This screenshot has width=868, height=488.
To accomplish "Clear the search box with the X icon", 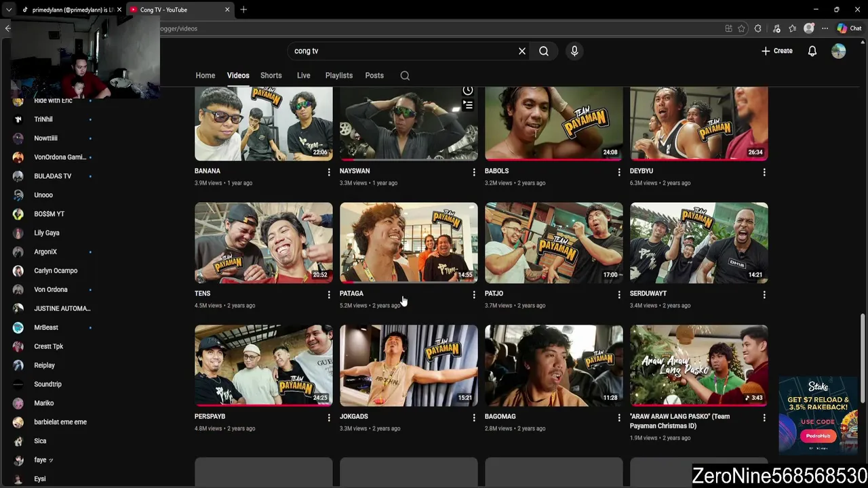I will point(522,51).
